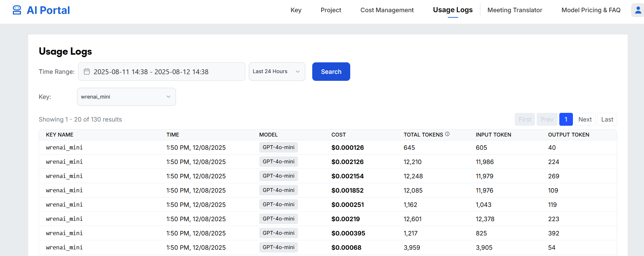
Task: Open Model Pricing & FAQ tab
Action: click(591, 10)
